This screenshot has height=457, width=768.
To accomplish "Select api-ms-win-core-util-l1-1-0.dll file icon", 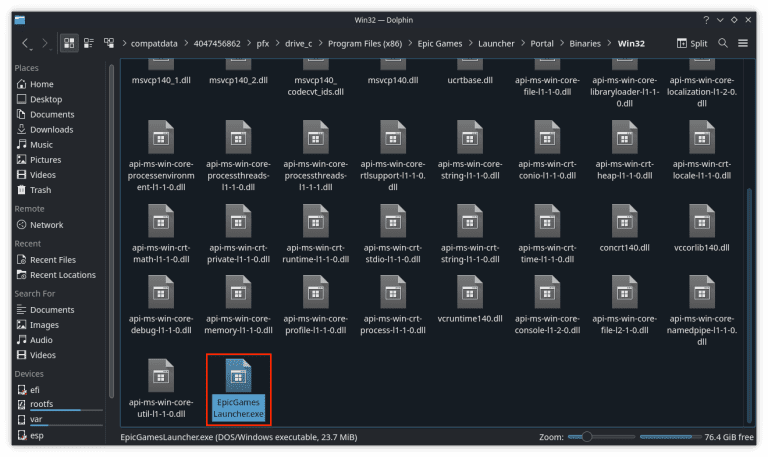I will tap(161, 376).
